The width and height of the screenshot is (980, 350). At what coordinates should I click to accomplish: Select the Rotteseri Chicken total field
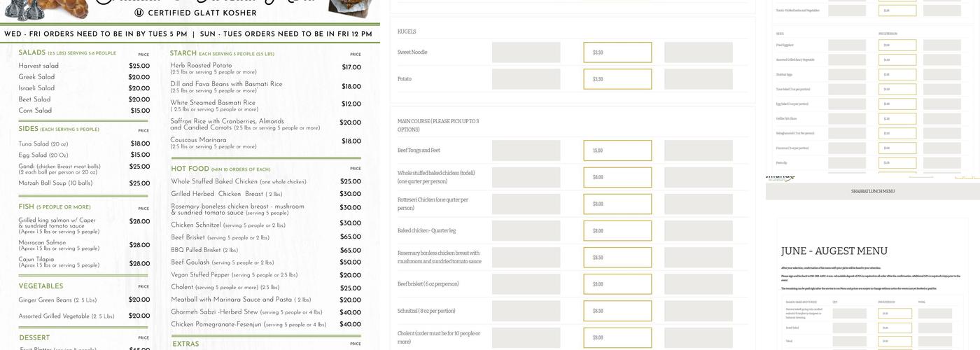(x=698, y=204)
